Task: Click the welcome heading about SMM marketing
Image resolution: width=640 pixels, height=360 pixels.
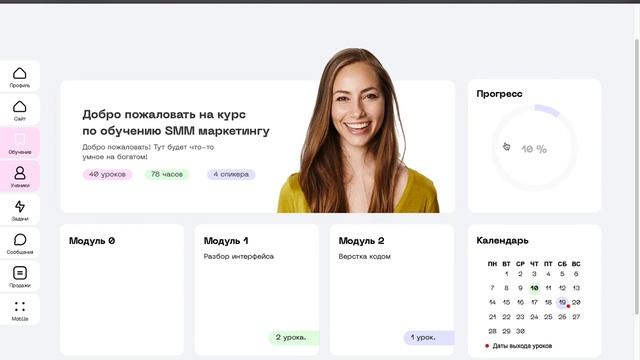Action: click(176, 122)
